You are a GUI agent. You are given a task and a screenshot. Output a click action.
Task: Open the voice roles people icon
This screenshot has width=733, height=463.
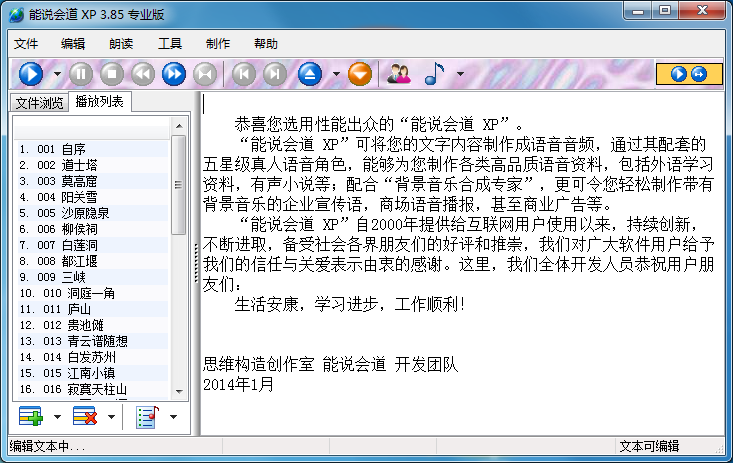[399, 74]
